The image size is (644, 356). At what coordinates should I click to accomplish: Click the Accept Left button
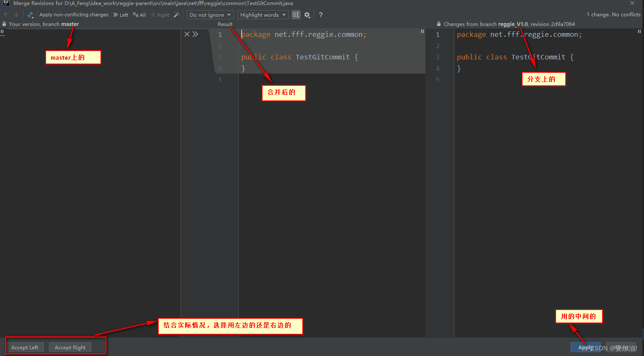[25, 347]
